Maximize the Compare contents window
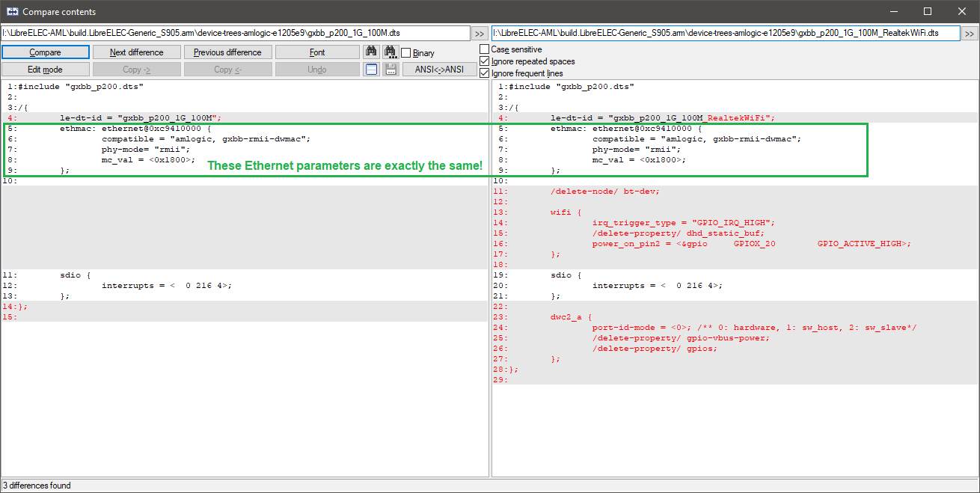The width and height of the screenshot is (980, 493). coord(928,11)
